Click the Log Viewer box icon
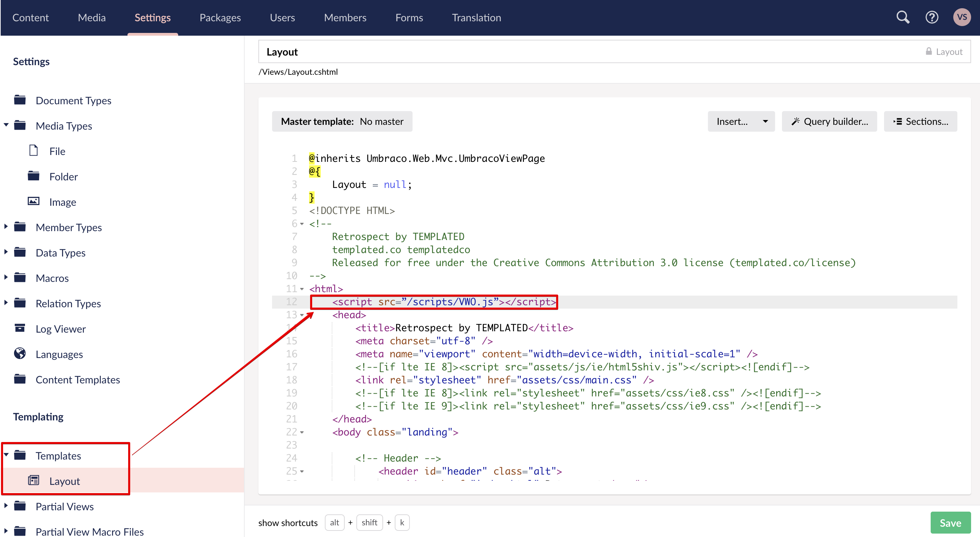This screenshot has width=980, height=537. pos(20,328)
